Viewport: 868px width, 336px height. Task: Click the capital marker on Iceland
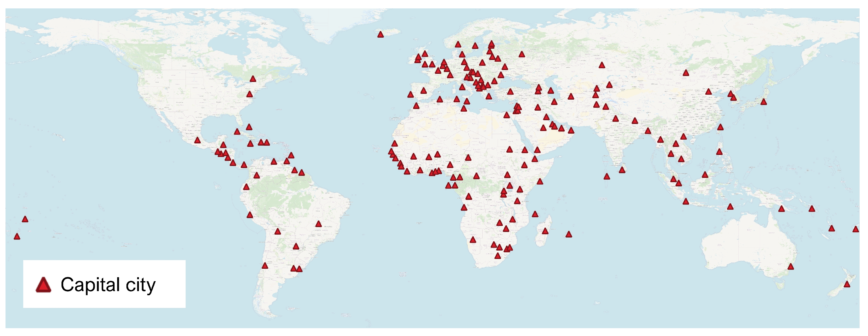coord(380,35)
